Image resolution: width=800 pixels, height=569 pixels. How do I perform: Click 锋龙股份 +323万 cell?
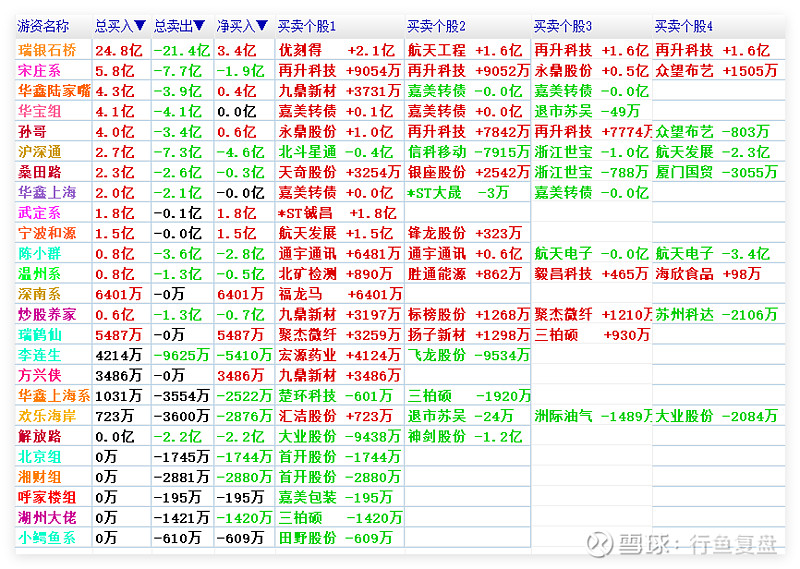pos(465,233)
